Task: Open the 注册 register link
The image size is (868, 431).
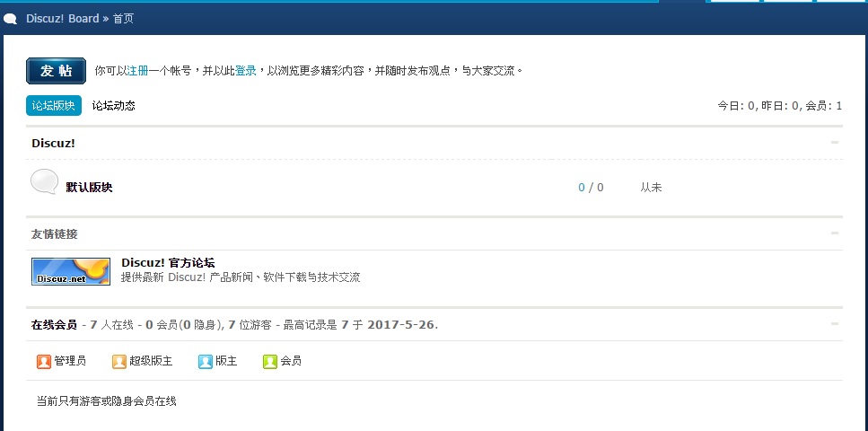Action: click(x=137, y=71)
